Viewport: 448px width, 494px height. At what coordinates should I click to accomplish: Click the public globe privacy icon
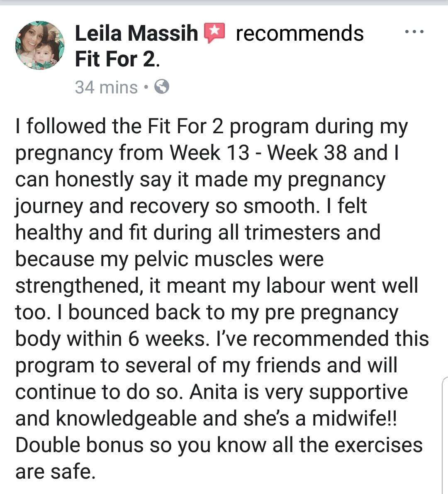162,87
